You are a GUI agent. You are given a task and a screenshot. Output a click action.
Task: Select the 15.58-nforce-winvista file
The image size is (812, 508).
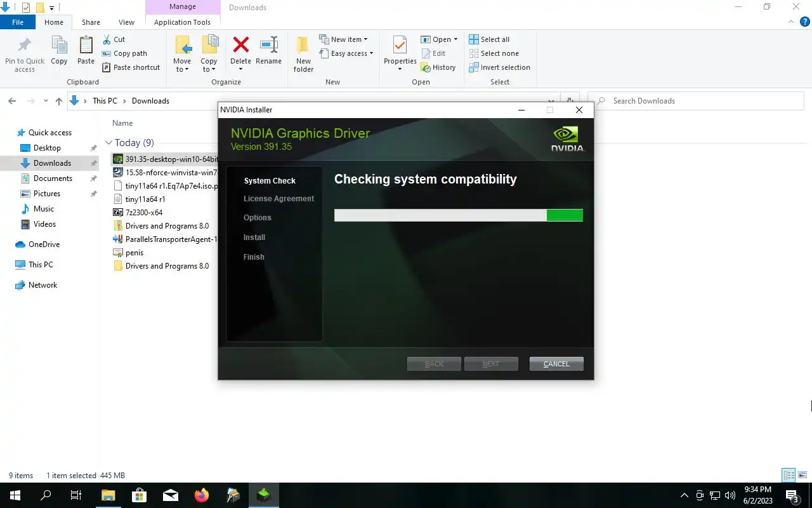(165, 173)
